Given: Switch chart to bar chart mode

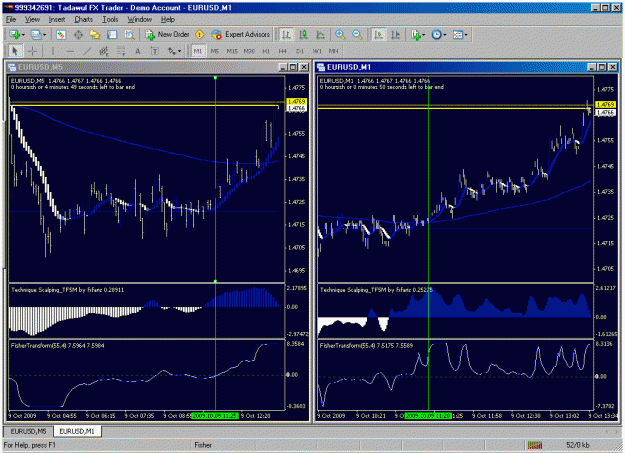Looking at the screenshot, I should click(x=286, y=35).
